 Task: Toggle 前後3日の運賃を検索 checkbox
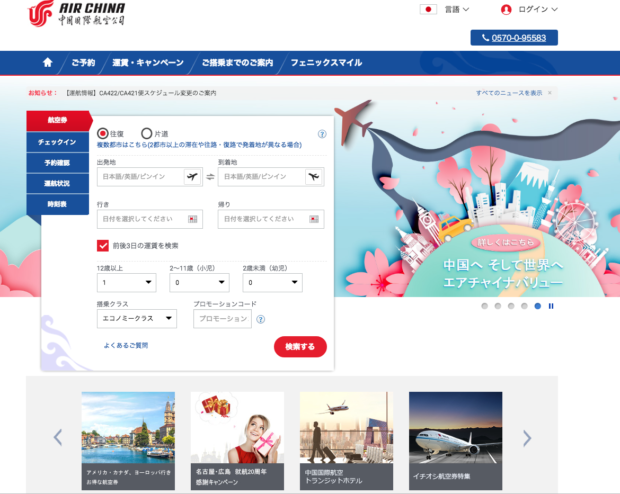click(103, 246)
